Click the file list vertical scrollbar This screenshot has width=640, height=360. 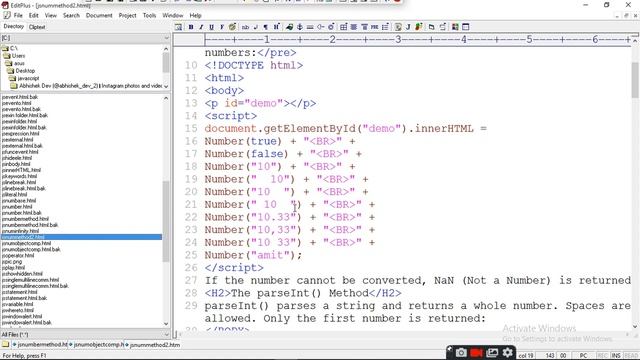pyautogui.click(x=166, y=211)
